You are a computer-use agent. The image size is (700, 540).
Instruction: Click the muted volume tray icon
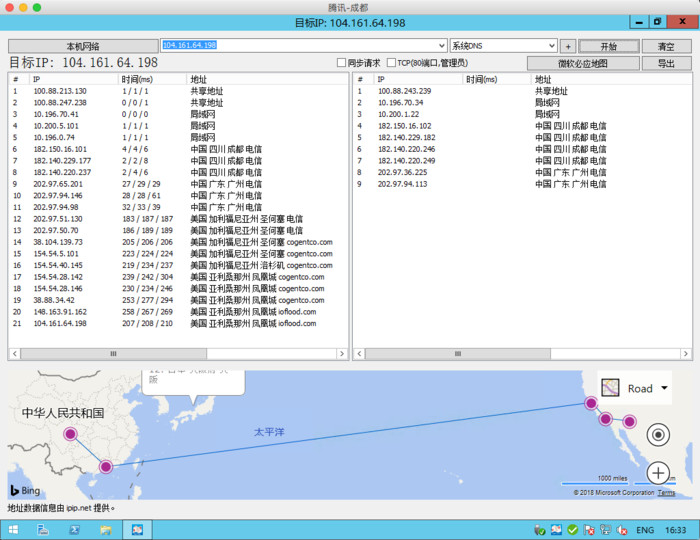coord(622,530)
